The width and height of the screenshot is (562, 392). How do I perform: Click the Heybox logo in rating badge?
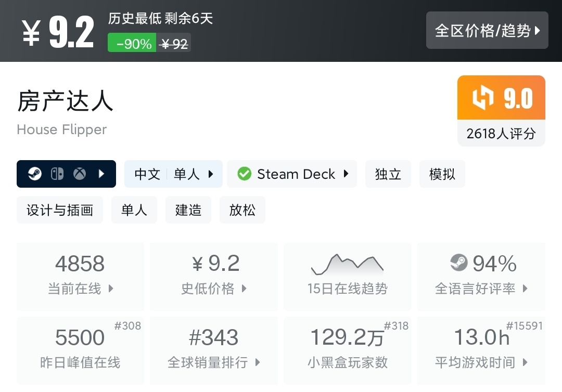(482, 98)
